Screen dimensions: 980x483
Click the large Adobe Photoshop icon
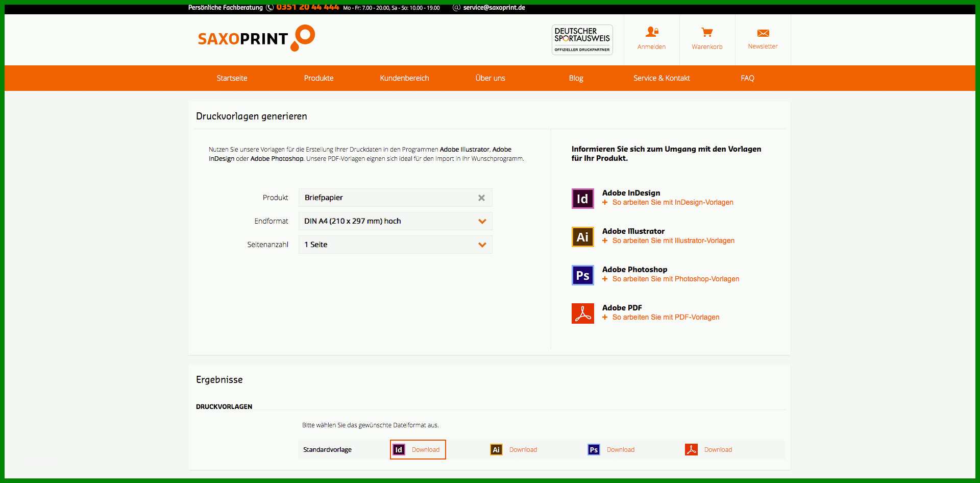pyautogui.click(x=583, y=275)
